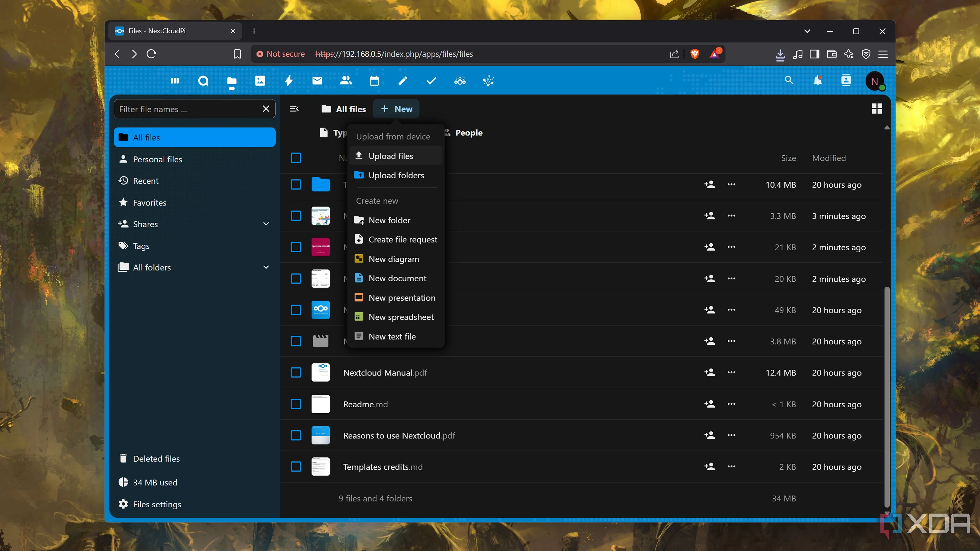Switch to grid view
The height and width of the screenshot is (551, 980).
pos(877,109)
